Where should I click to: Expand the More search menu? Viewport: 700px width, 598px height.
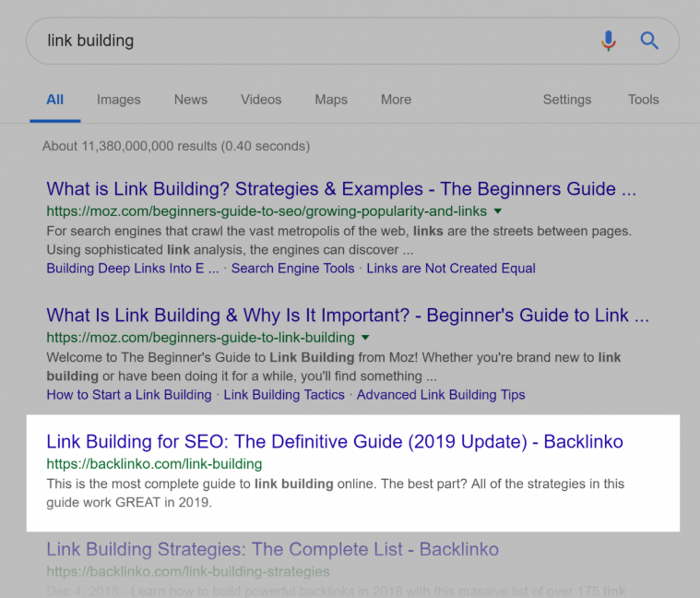click(x=396, y=100)
